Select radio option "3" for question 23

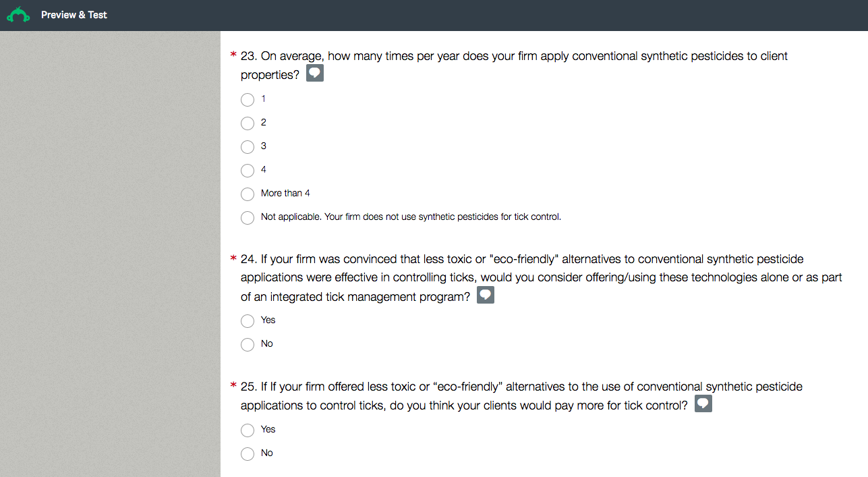pyautogui.click(x=248, y=147)
